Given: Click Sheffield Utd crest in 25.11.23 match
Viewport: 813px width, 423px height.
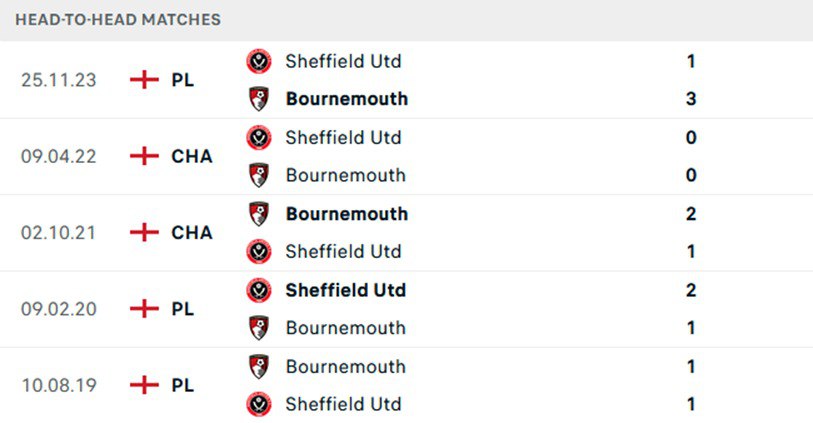Looking at the screenshot, I should click(x=259, y=61).
